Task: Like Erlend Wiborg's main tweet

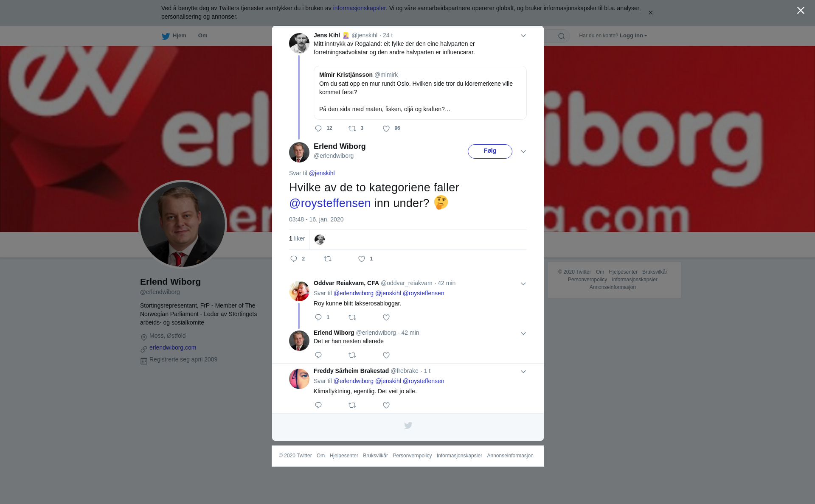Action: coord(362,259)
